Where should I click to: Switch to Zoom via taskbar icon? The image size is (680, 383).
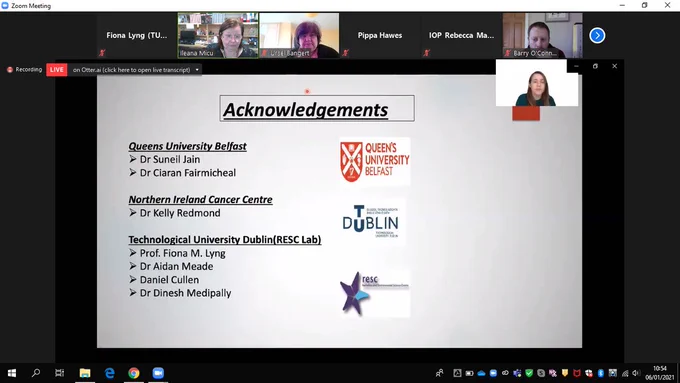tap(158, 373)
